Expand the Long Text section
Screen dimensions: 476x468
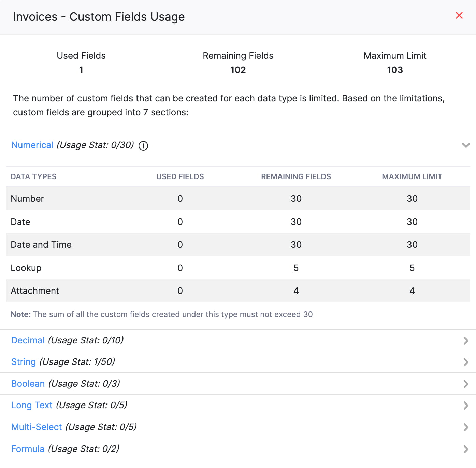point(466,406)
